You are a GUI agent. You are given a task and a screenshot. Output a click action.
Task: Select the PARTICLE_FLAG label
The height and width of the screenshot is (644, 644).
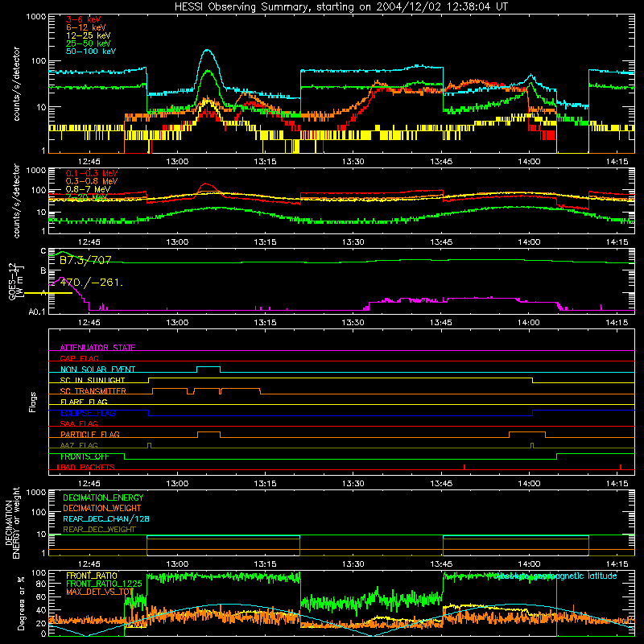pos(90,434)
